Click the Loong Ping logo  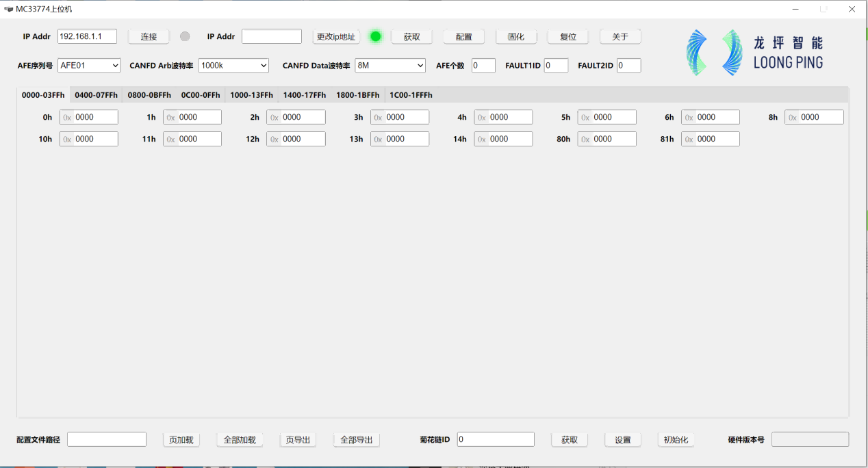click(754, 53)
